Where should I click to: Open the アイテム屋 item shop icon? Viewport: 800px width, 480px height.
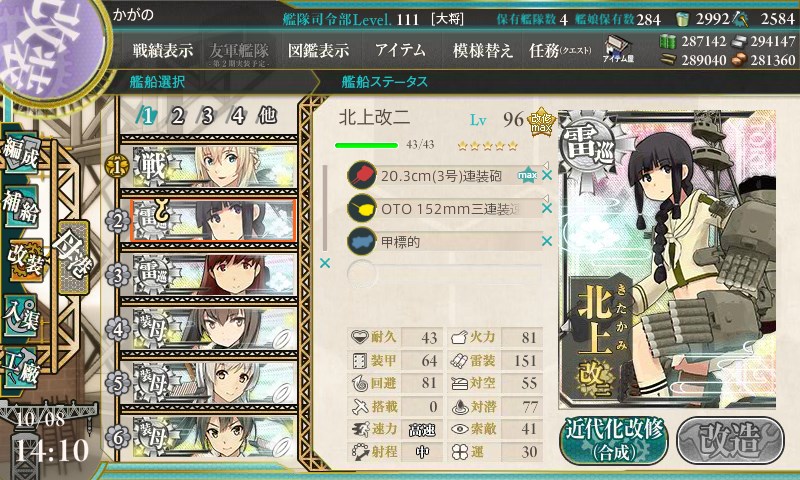(x=618, y=50)
